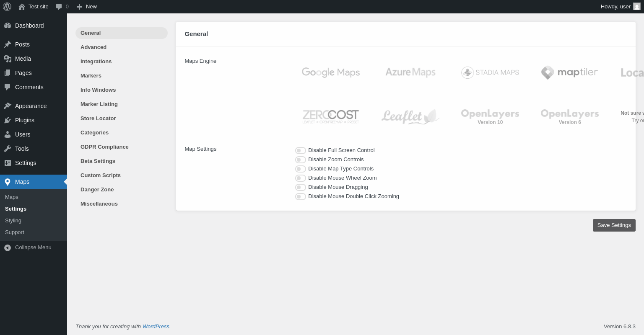Click the Comments icon in sidebar
The height and width of the screenshot is (335, 644).
click(x=8, y=87)
